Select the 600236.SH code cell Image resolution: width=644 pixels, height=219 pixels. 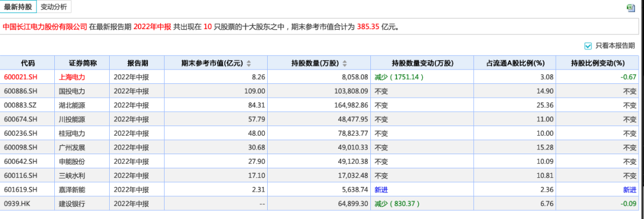pos(27,133)
